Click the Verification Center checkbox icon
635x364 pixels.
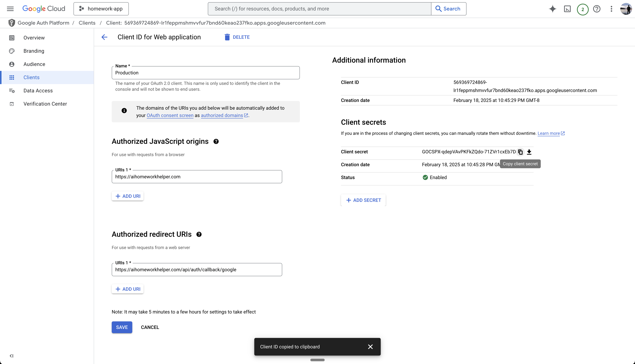12,104
